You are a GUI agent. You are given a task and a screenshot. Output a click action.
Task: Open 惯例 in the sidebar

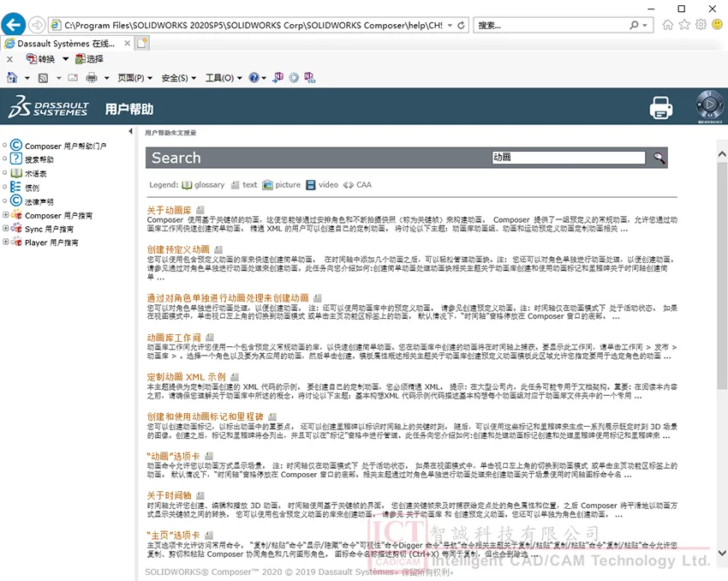(32, 188)
